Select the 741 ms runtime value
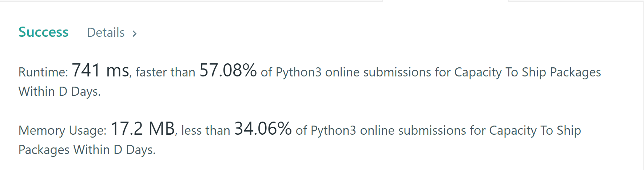The height and width of the screenshot is (170, 644). coord(100,71)
